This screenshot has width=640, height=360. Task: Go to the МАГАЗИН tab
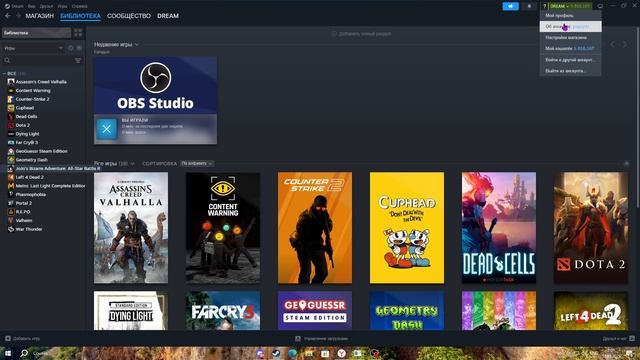point(40,16)
